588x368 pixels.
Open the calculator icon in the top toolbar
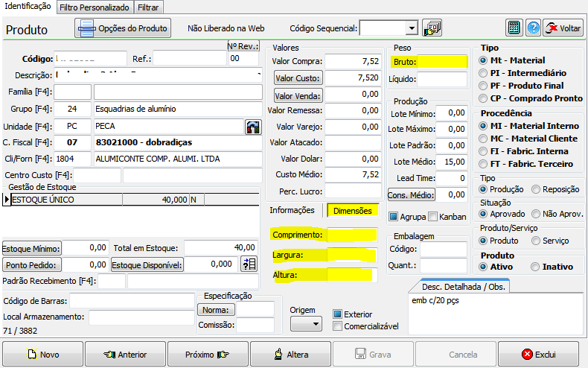[514, 28]
